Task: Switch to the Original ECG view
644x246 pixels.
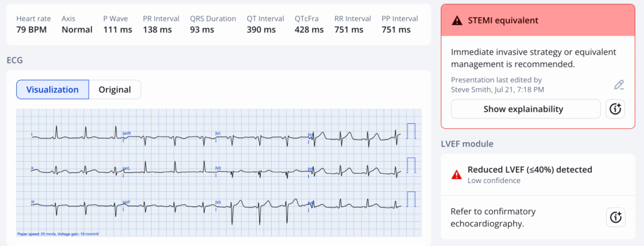Action: pos(115,89)
